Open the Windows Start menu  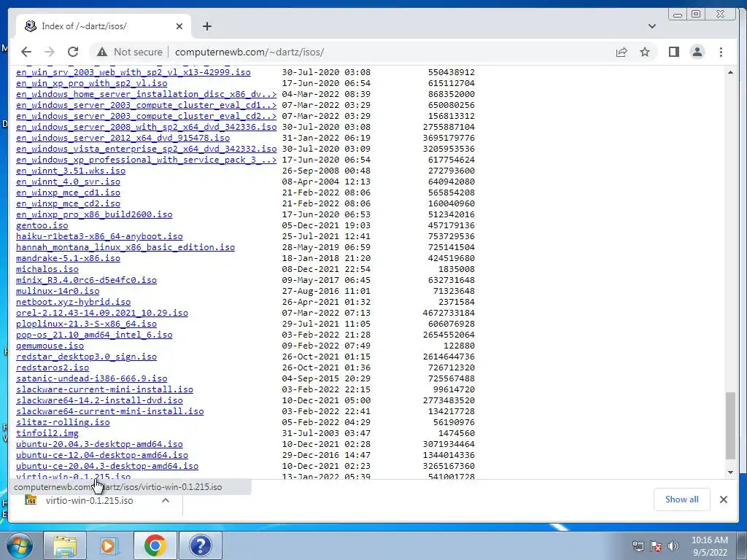coord(20,545)
